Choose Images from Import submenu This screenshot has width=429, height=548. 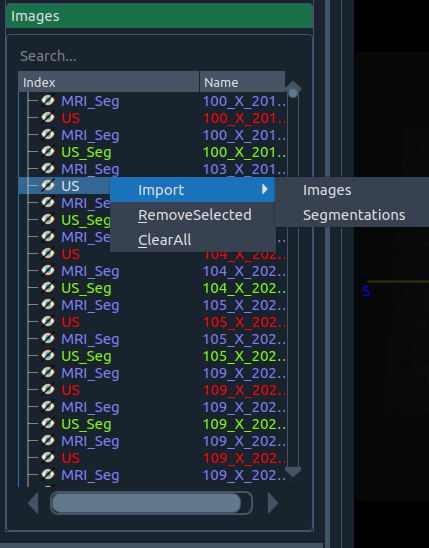327,190
